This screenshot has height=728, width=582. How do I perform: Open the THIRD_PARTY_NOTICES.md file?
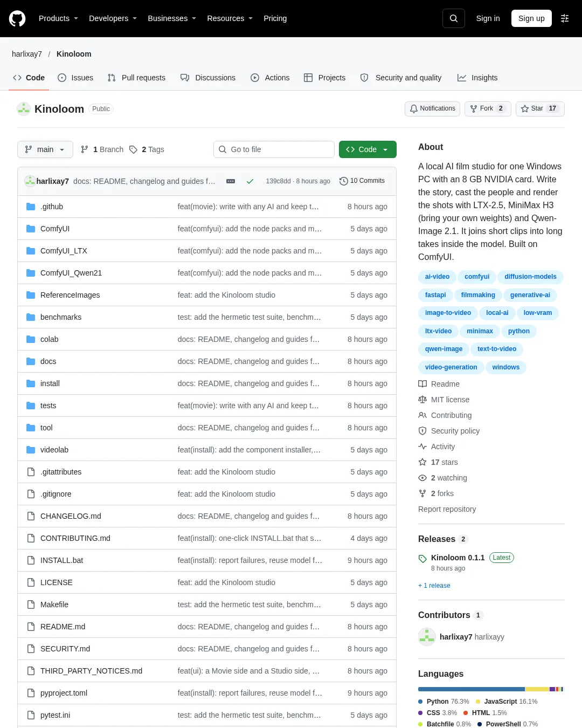91,671
